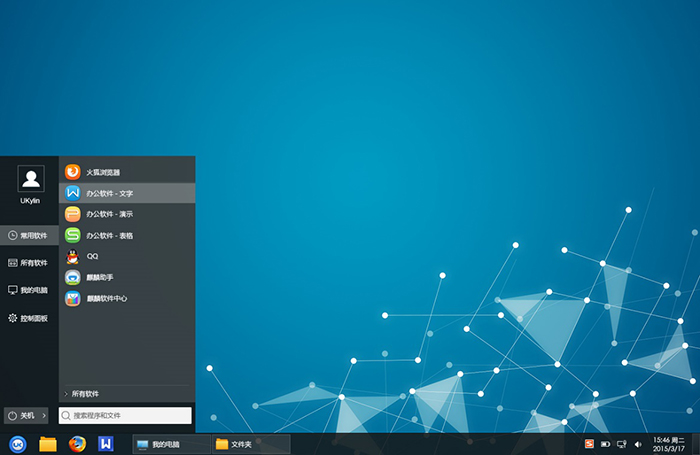700x455 pixels.
Task: Open 控制面板 from the sidebar
Action: pos(28,318)
